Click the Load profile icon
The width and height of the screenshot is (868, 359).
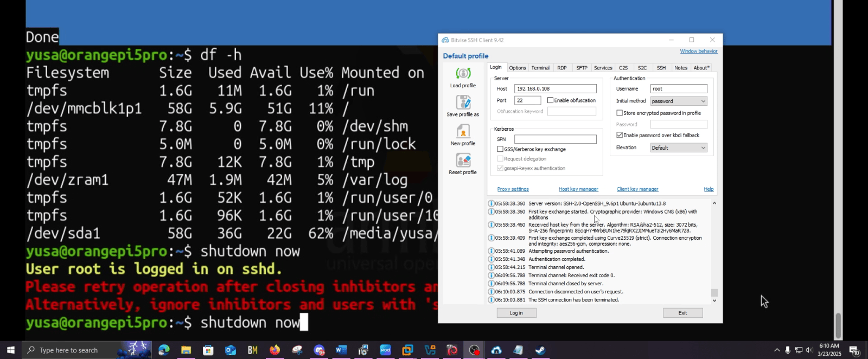[463, 74]
